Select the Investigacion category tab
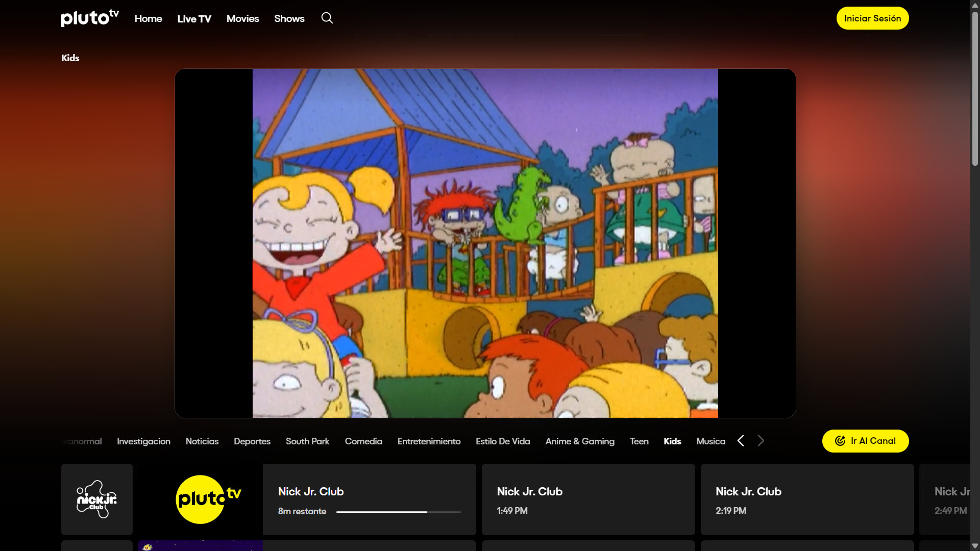Image resolution: width=980 pixels, height=551 pixels. point(143,441)
